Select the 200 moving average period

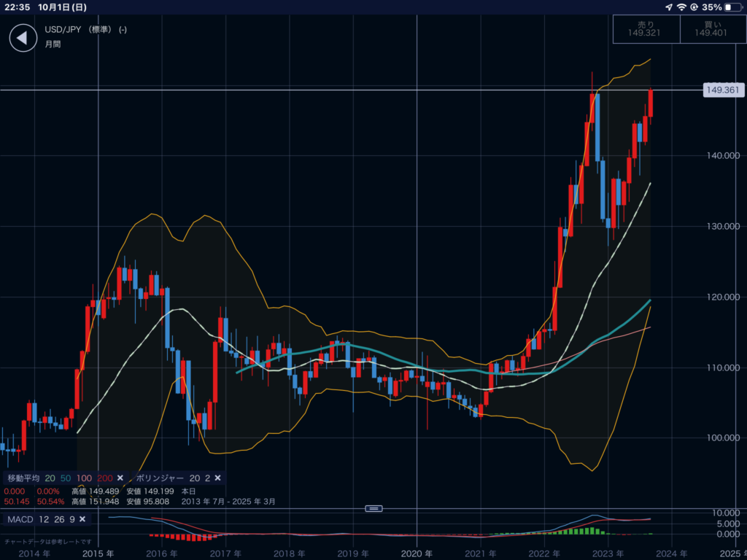click(105, 478)
